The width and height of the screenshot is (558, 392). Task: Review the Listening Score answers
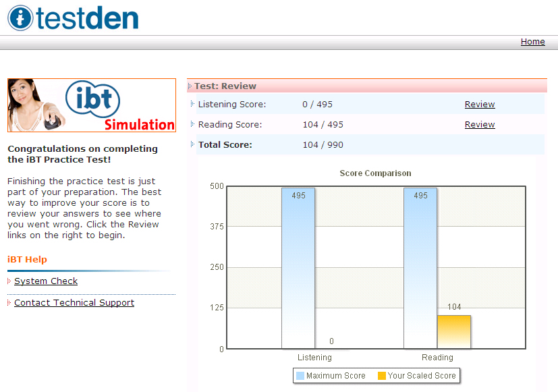480,105
